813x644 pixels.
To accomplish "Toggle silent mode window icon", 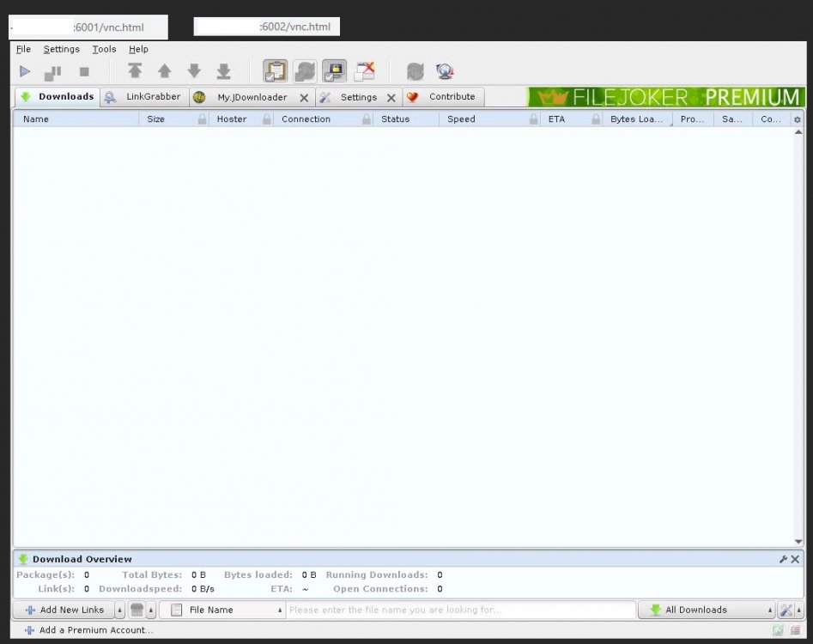I will 365,71.
